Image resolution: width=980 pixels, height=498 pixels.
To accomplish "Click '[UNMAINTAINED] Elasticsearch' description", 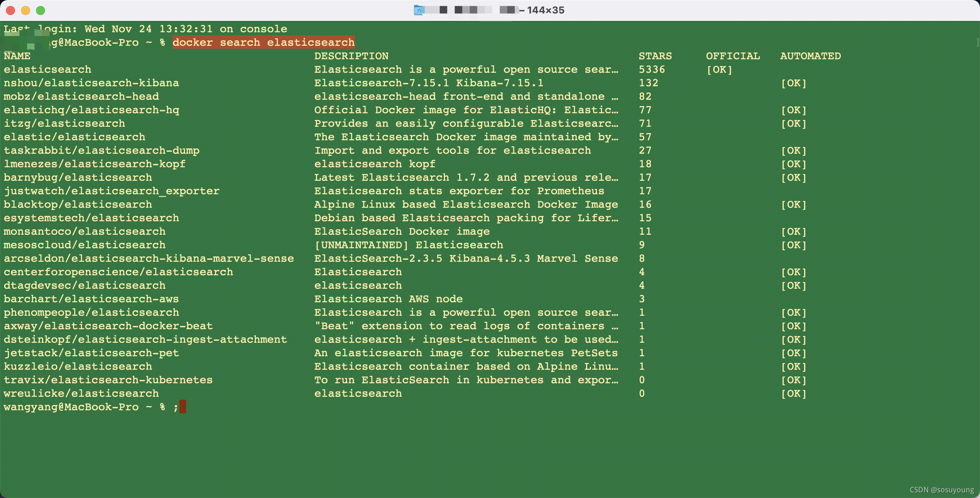I will (409, 245).
